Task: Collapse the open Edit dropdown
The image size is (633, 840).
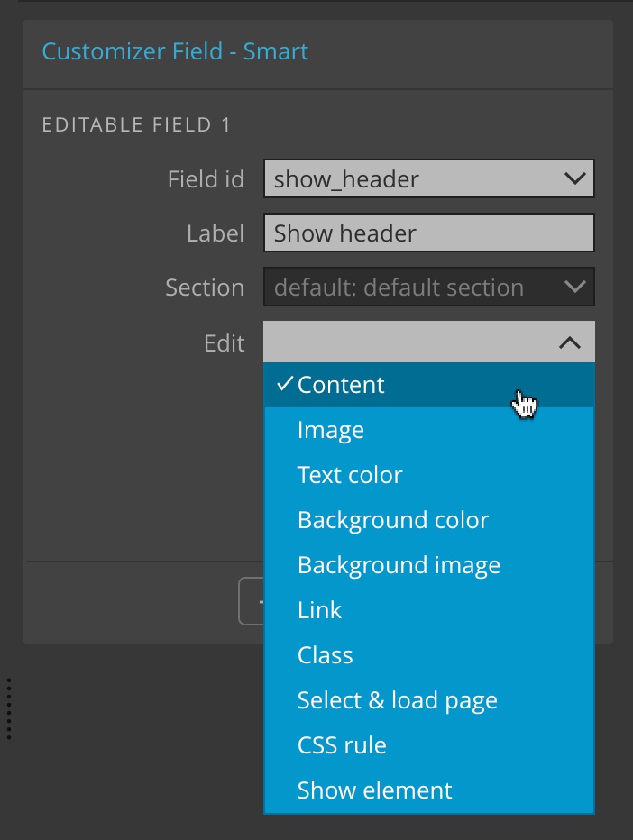Action: [429, 342]
